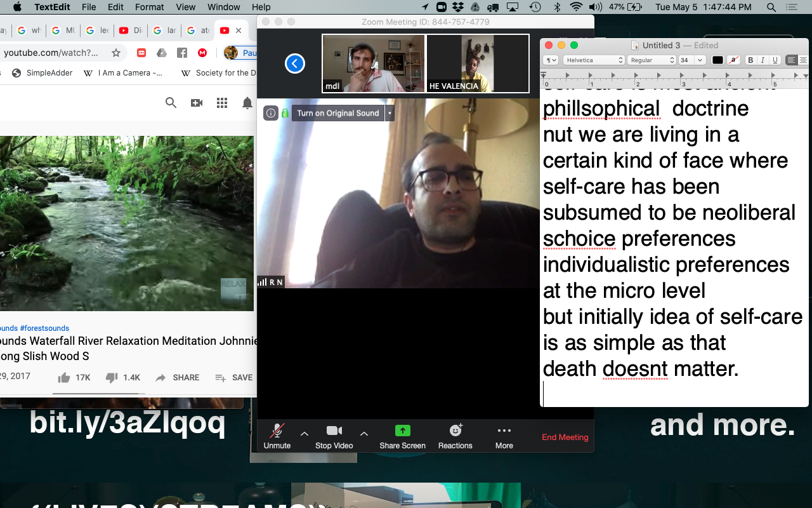
Task: Open the Helvetica font family dropdown
Action: coord(593,60)
